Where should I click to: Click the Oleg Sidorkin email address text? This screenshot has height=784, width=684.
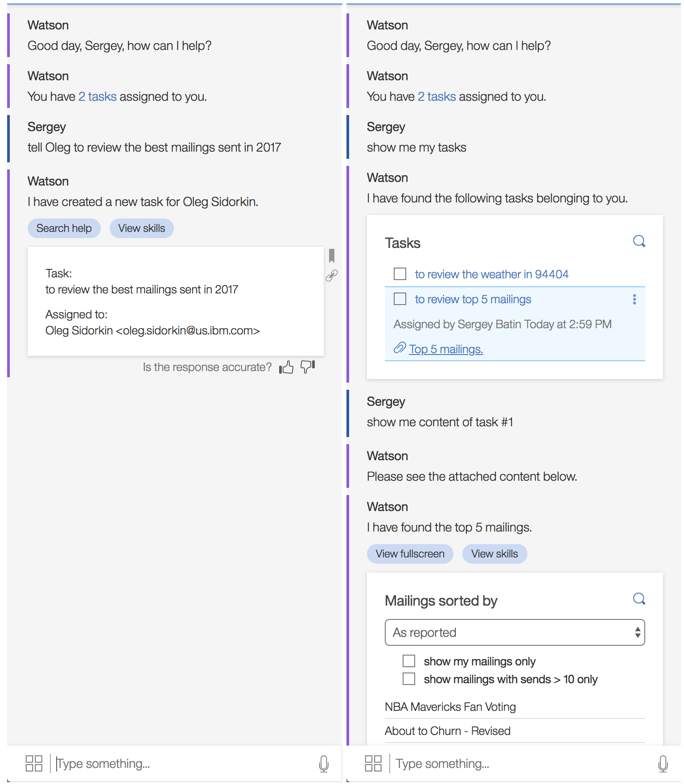188,331
